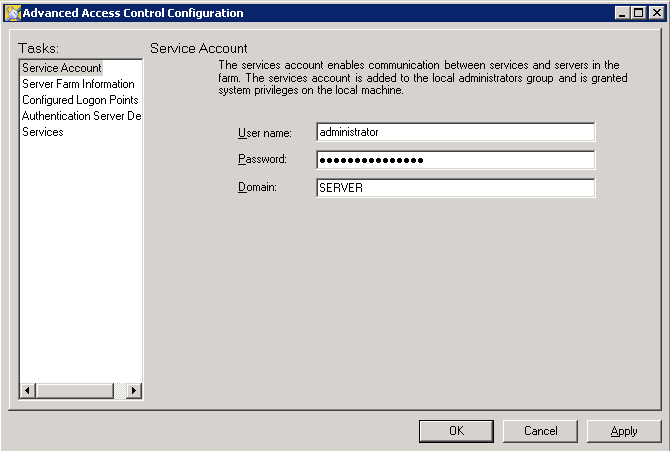Click the Tasks list horizontal scrollbar thumb

point(75,390)
